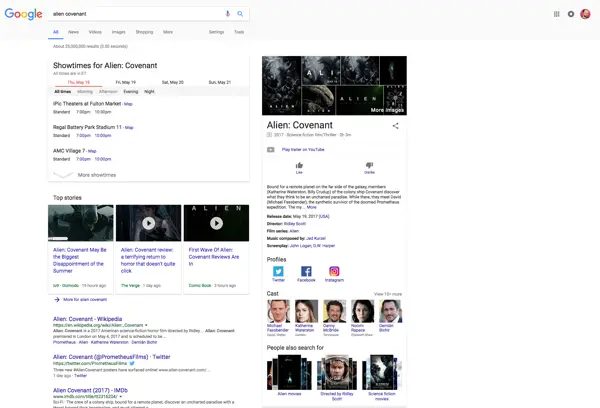This screenshot has height=408, width=600.
Task: View 10+ more cast members
Action: coord(388,294)
